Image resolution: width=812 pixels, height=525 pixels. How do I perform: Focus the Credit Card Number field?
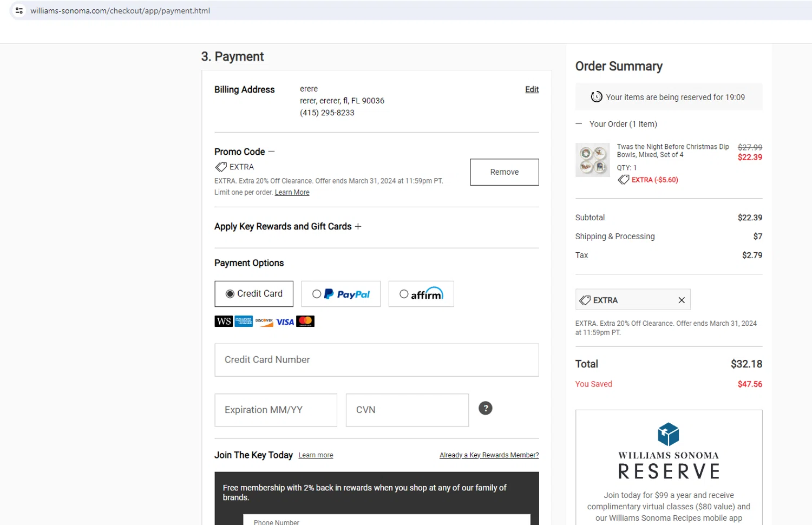tap(377, 360)
